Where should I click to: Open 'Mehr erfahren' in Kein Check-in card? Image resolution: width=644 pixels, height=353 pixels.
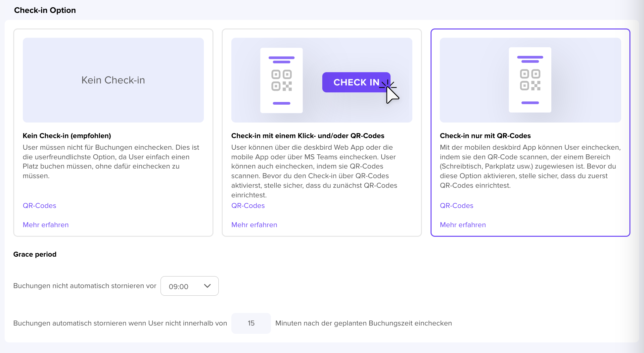coord(46,225)
